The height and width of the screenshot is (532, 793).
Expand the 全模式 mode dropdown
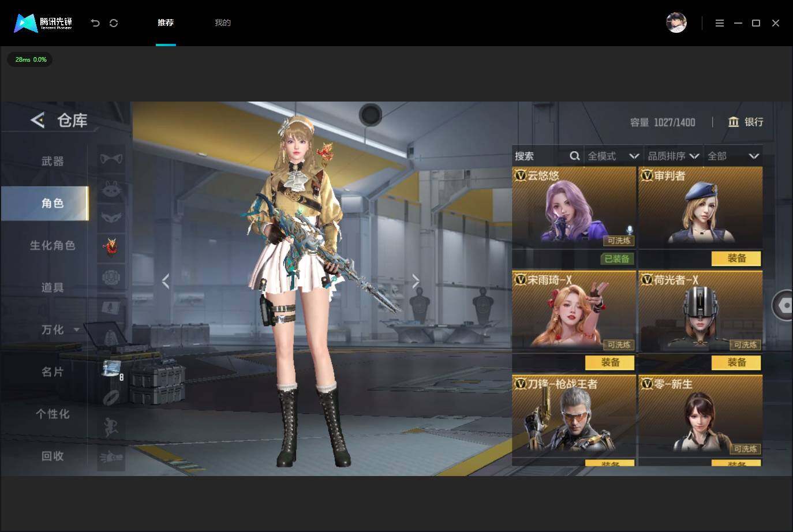click(614, 156)
